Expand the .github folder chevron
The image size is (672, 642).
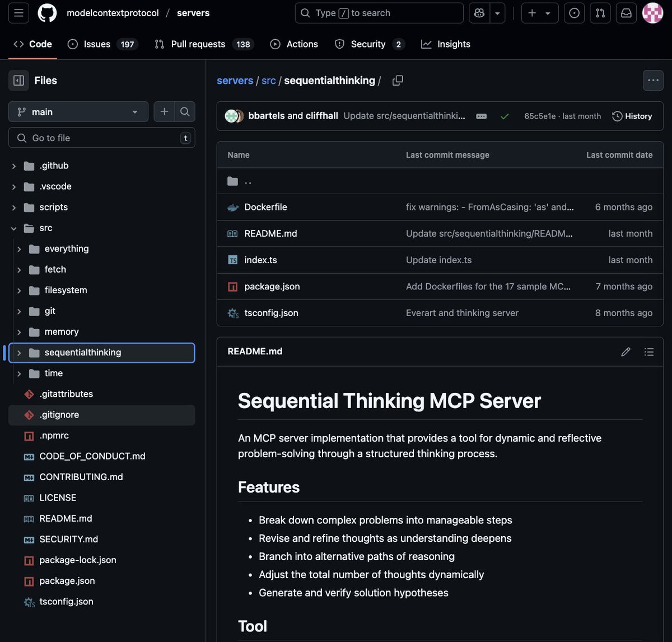coord(14,166)
